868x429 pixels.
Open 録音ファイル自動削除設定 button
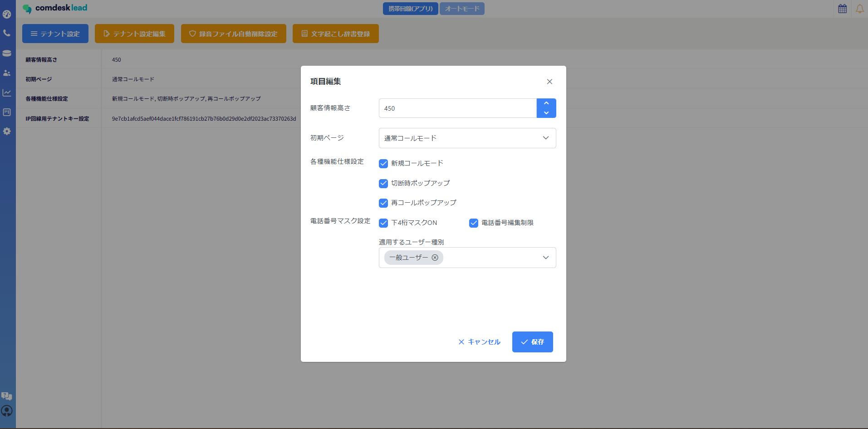coord(234,34)
